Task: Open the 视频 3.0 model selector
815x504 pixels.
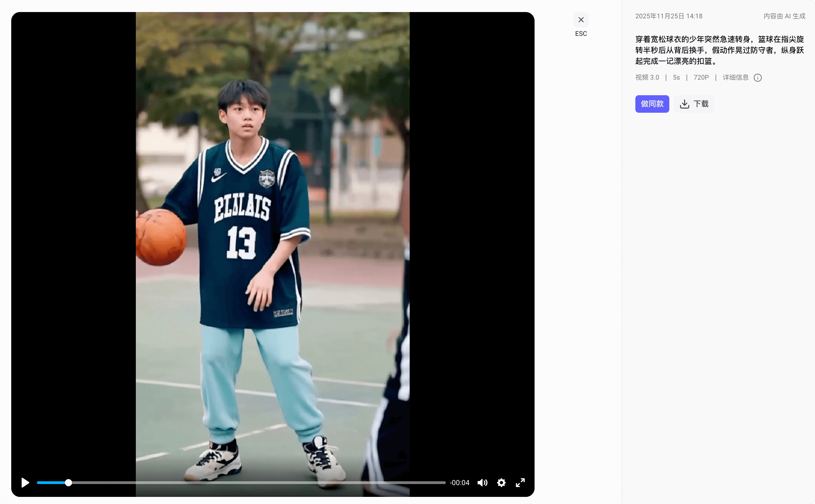Action: point(647,77)
